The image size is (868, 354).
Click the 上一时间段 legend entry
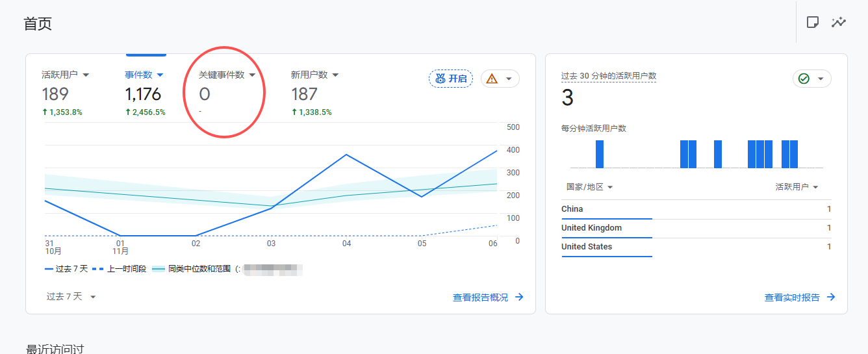[x=120, y=269]
